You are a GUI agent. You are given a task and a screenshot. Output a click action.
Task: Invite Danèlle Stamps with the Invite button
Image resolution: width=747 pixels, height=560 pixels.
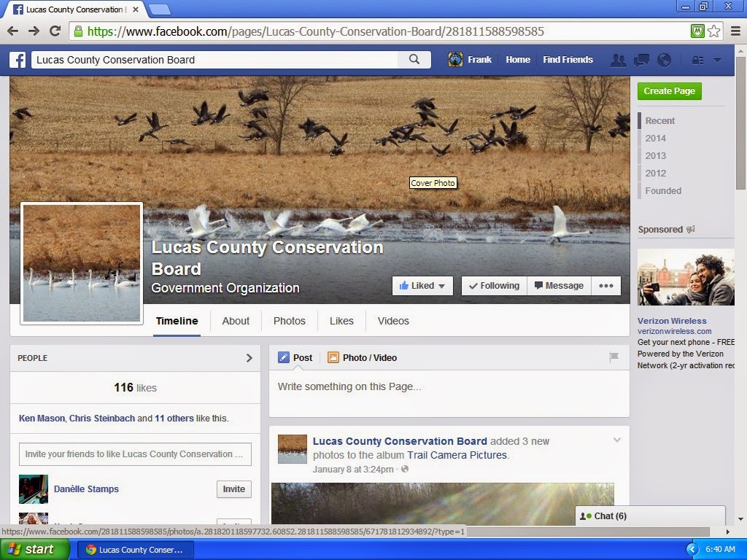[234, 489]
